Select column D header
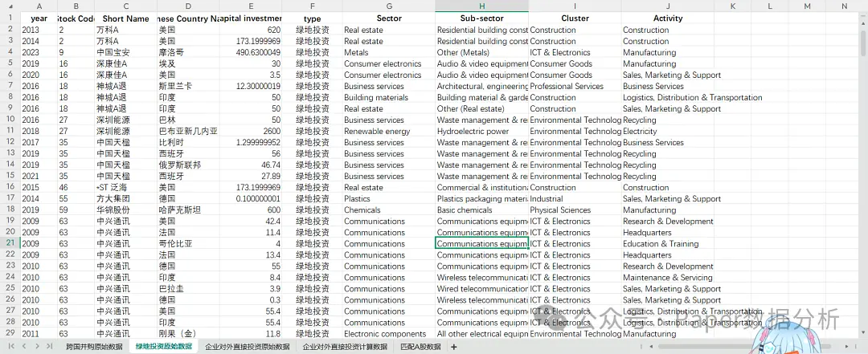The height and width of the screenshot is (354, 868). pos(188,6)
